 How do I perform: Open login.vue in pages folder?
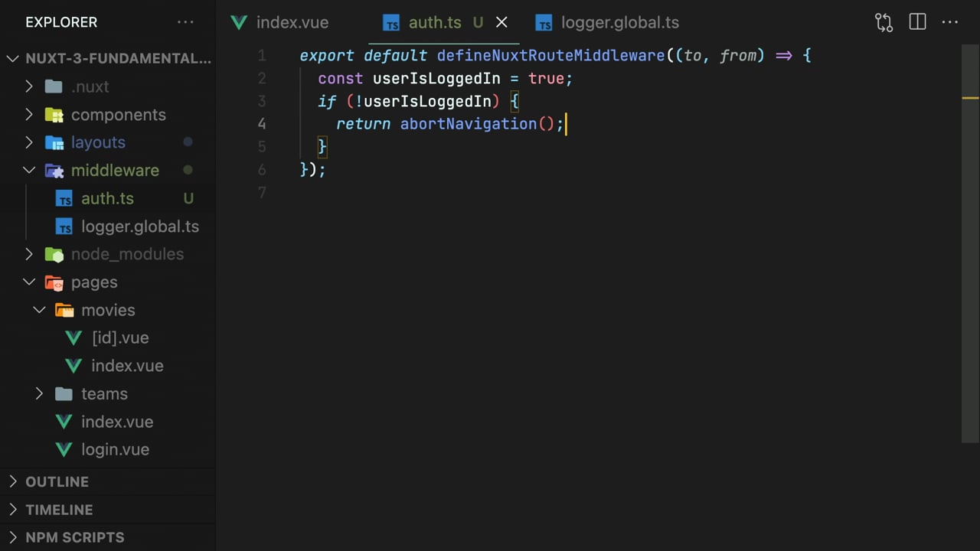[115, 449]
